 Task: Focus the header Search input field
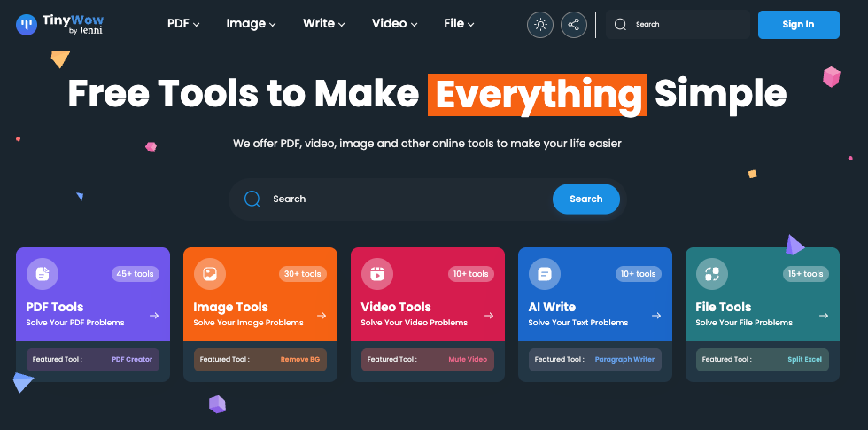coord(678,25)
